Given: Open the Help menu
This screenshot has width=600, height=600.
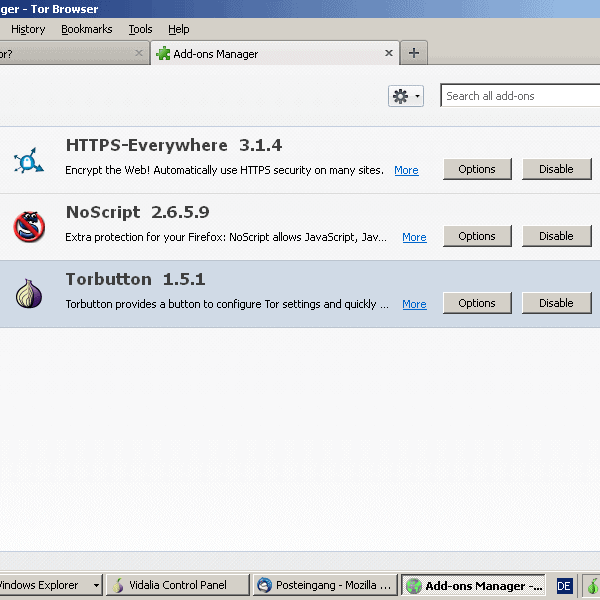Looking at the screenshot, I should click(x=179, y=29).
